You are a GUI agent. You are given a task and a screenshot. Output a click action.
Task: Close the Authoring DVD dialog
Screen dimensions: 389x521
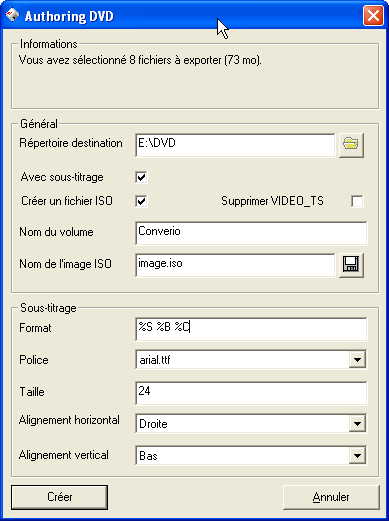click(373, 15)
